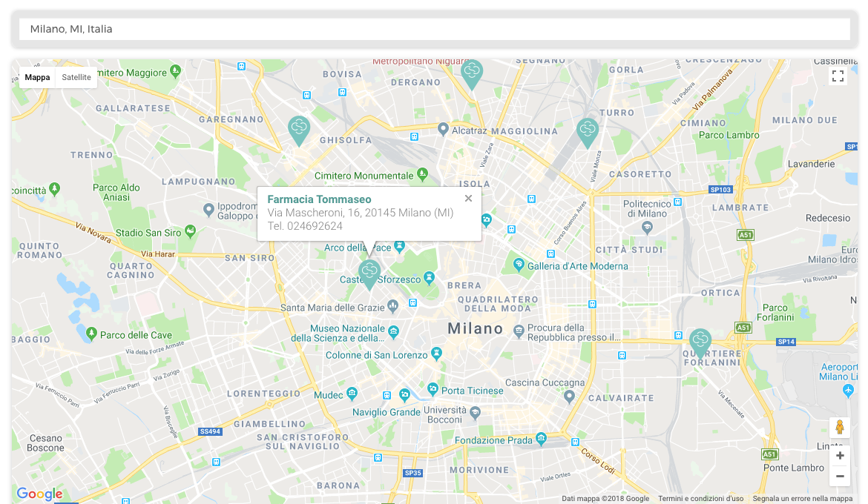Select the pharmacy marker near Dergano
The height and width of the screenshot is (504, 868).
tap(472, 74)
